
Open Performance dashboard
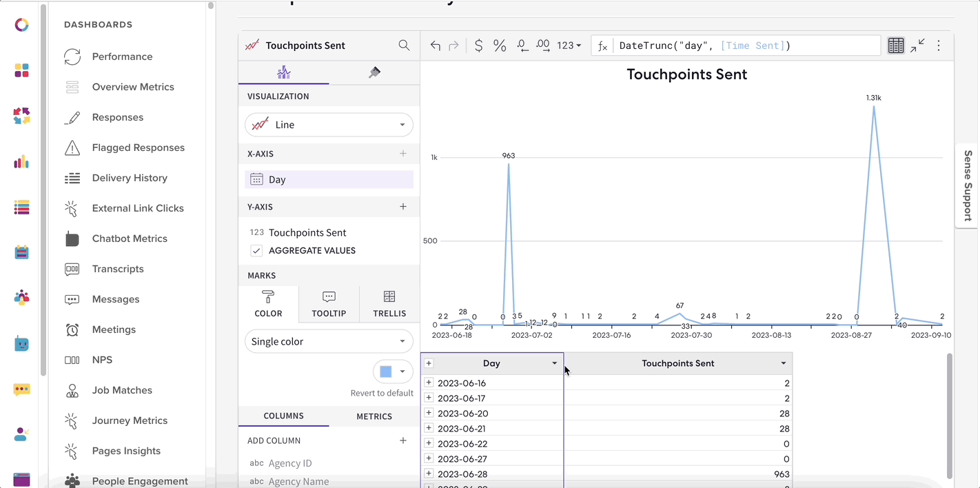[x=122, y=57]
